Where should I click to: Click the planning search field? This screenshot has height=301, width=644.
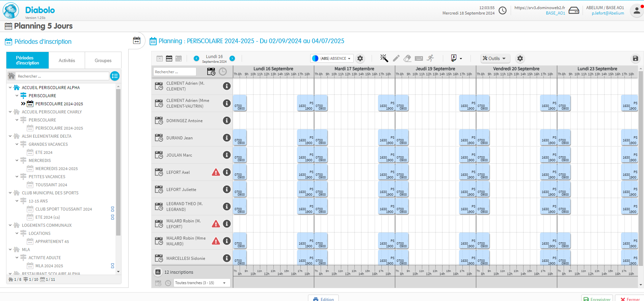click(175, 72)
